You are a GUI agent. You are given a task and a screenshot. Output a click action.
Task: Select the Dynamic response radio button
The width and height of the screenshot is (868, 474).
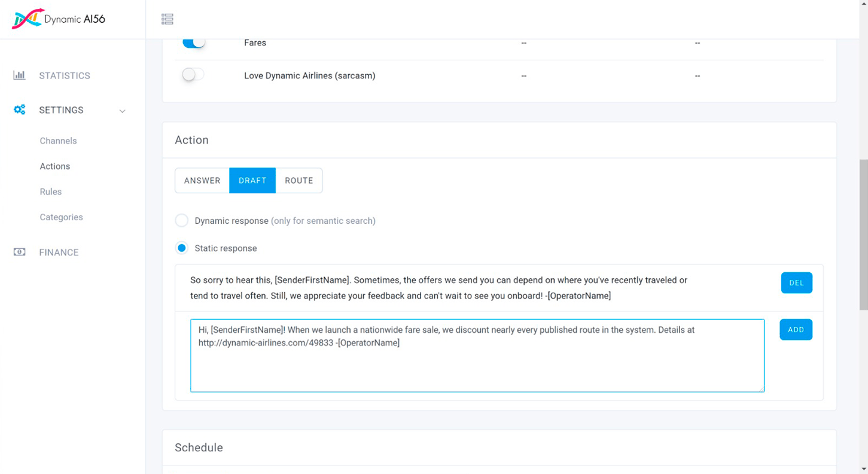(x=182, y=221)
